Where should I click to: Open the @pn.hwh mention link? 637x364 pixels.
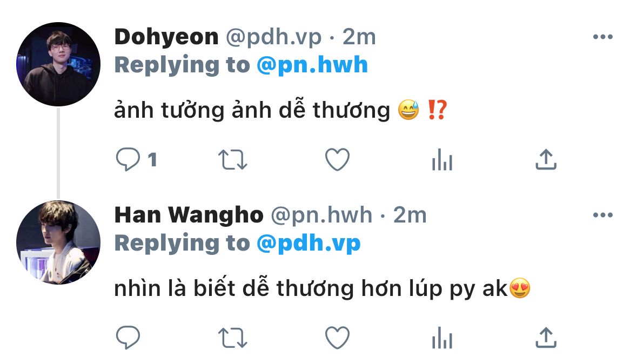pyautogui.click(x=312, y=65)
